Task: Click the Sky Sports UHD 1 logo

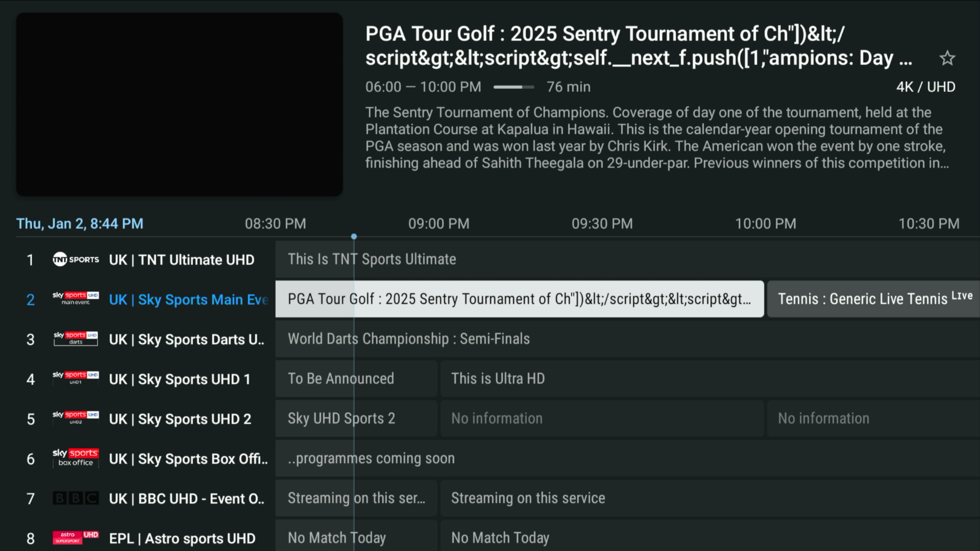Action: (x=76, y=379)
